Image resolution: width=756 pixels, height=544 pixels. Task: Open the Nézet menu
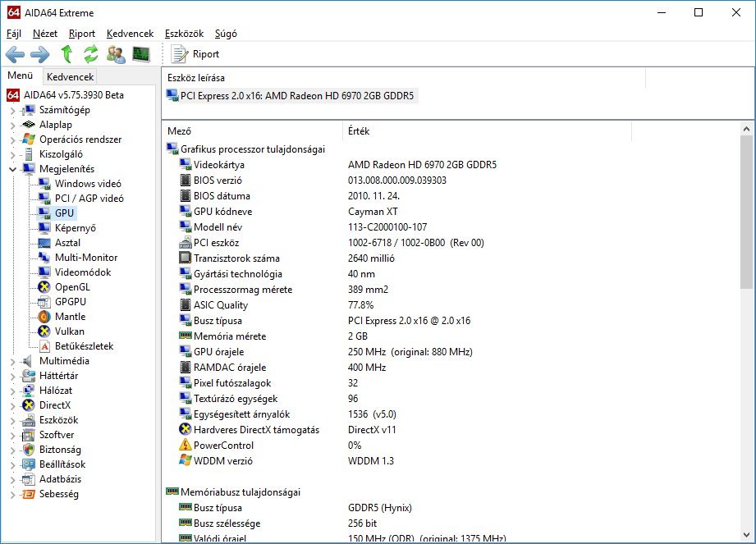pos(45,34)
